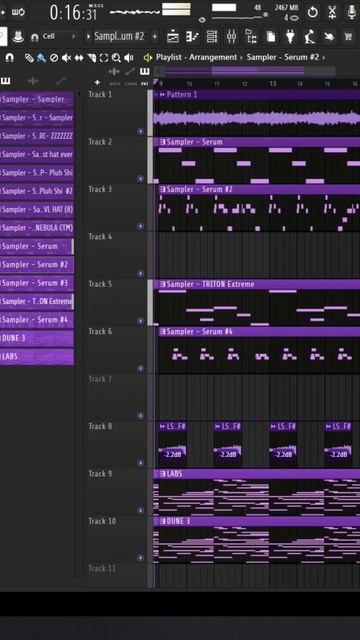This screenshot has width=360, height=640.
Task: Click the playlist horizontal scrollbar thumb
Action: tap(258, 72)
